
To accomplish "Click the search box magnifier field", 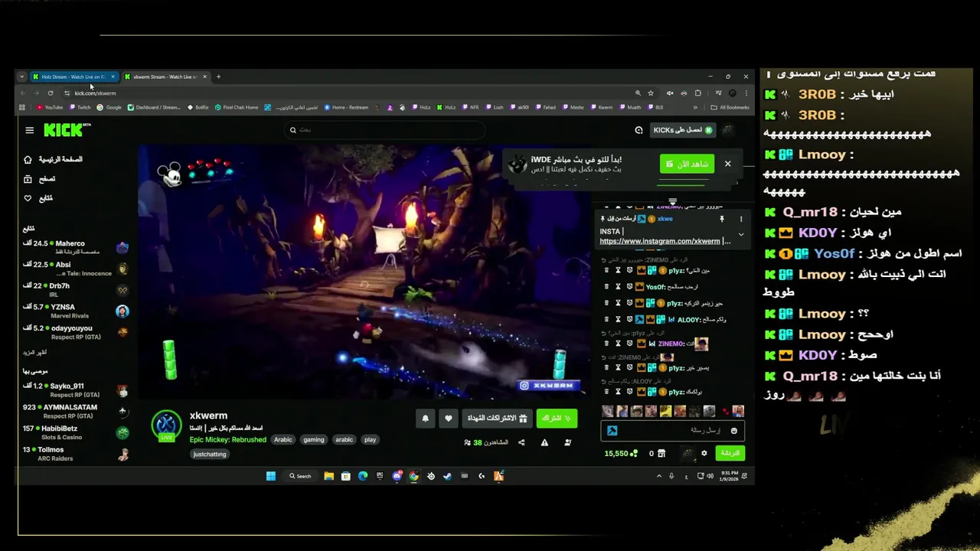I will coord(384,130).
